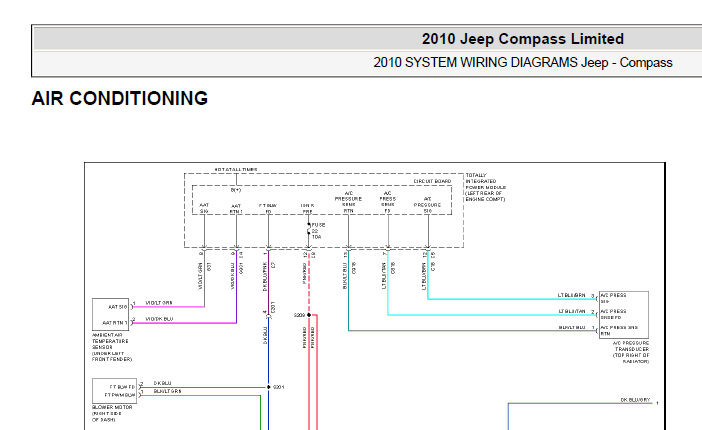The image size is (702, 430).
Task: Click the "AAT RTN 1" terminal in the sensor box
Action: (115, 322)
